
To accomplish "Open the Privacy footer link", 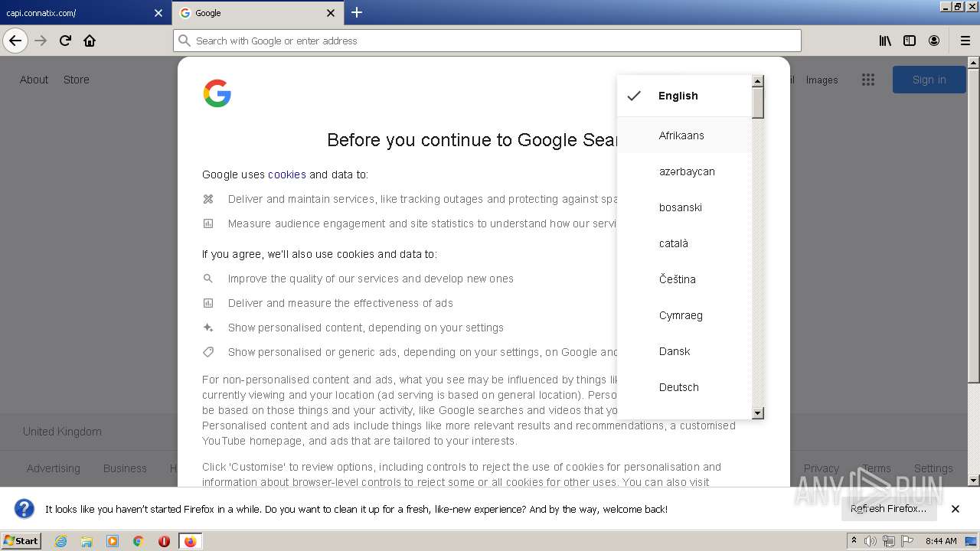I will [822, 468].
